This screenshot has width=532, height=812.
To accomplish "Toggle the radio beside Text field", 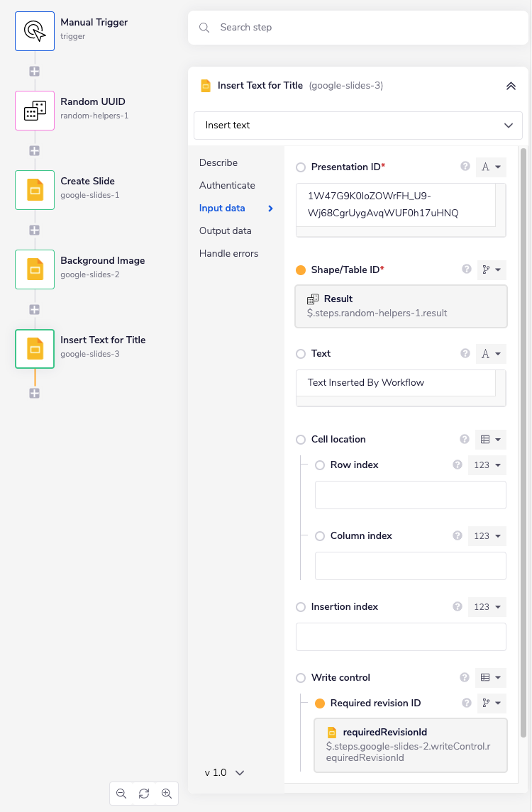I will pos(299,353).
